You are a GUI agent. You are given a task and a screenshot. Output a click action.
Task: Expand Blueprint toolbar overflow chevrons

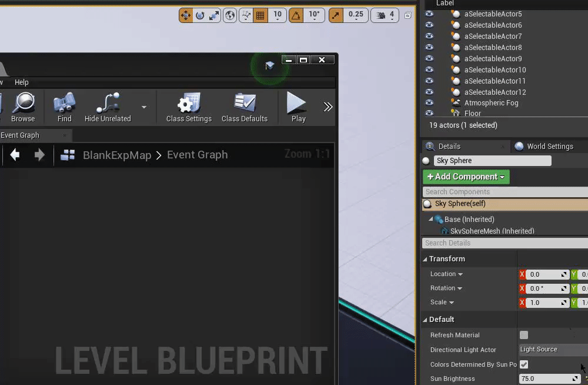tap(328, 107)
